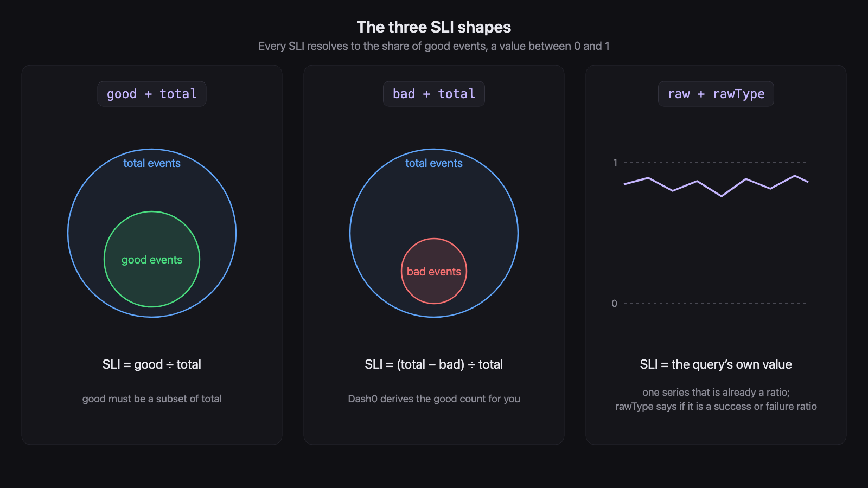Click 'Dash0 derives the good count for you'
Screen dimensions: 868x488
coord(434,399)
